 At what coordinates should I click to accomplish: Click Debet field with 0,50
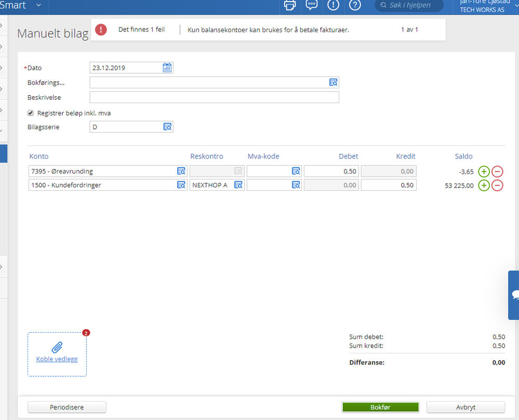pos(331,171)
